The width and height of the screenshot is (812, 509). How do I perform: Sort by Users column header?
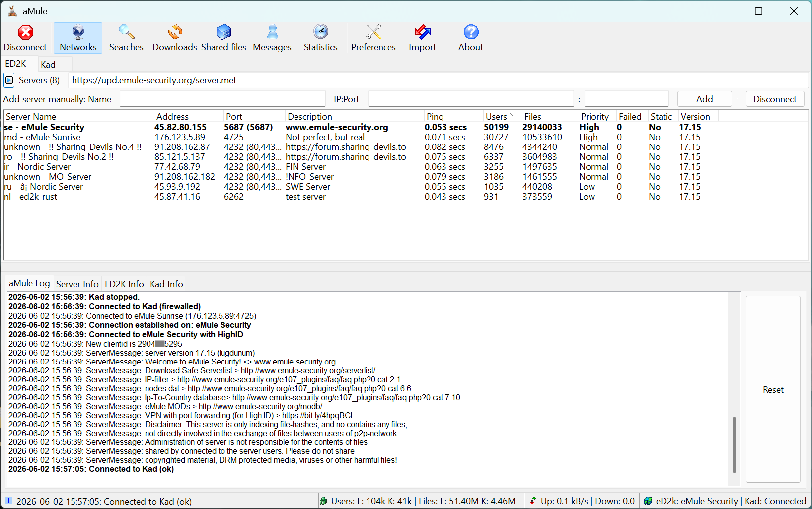pos(503,116)
